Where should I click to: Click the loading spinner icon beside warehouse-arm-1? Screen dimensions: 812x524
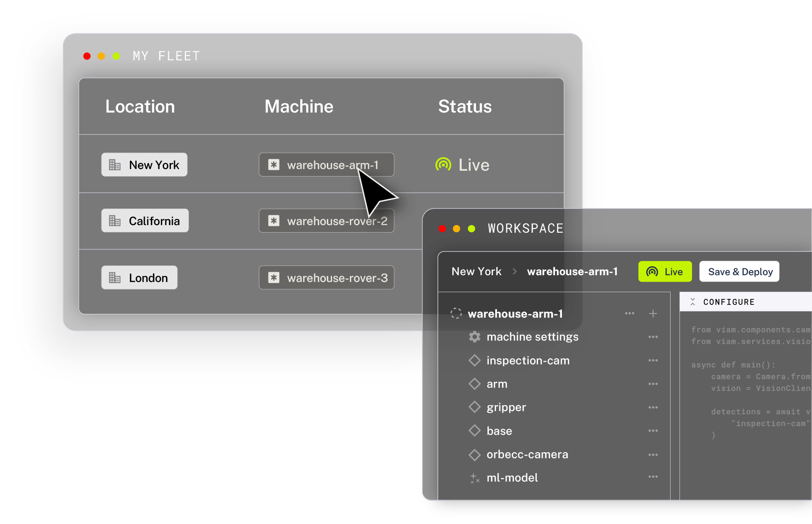456,313
